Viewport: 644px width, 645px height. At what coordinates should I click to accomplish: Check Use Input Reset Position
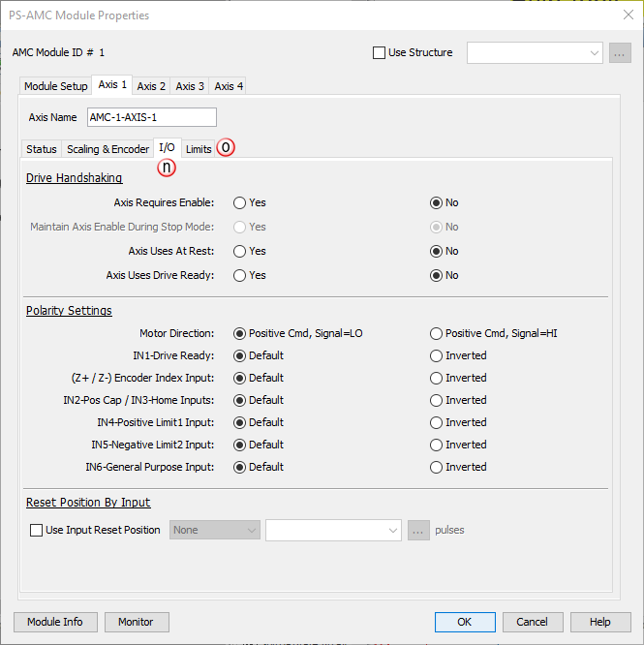tap(37, 530)
